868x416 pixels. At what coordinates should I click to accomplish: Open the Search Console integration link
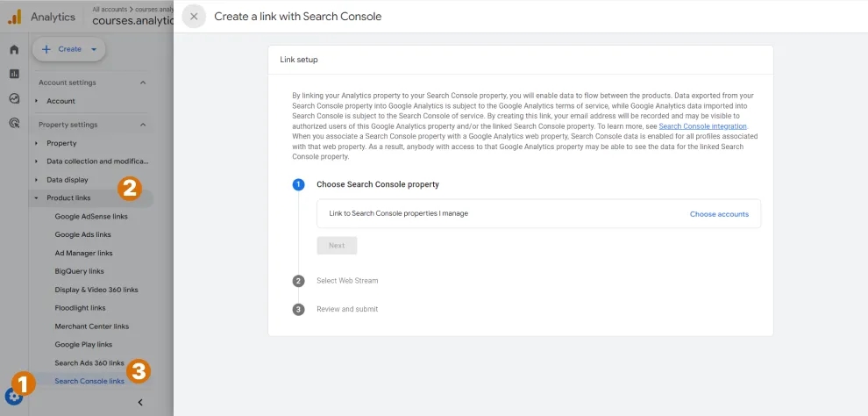702,126
